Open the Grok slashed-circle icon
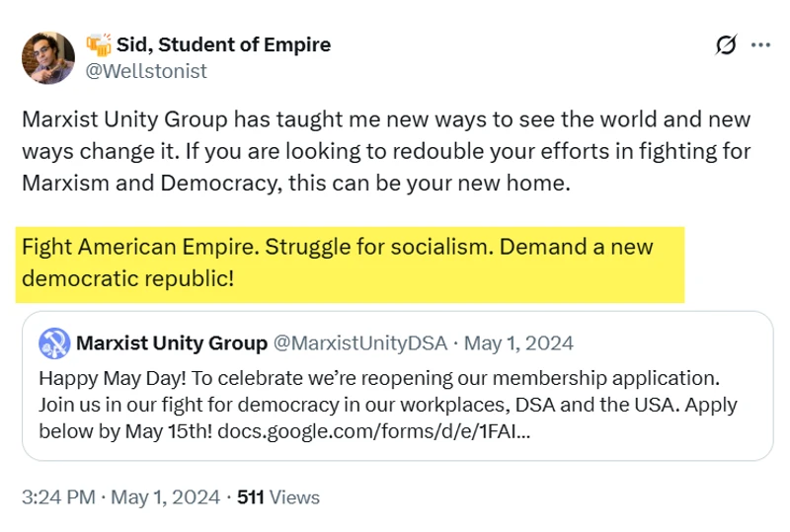This screenshot has width=790, height=532. tap(726, 45)
